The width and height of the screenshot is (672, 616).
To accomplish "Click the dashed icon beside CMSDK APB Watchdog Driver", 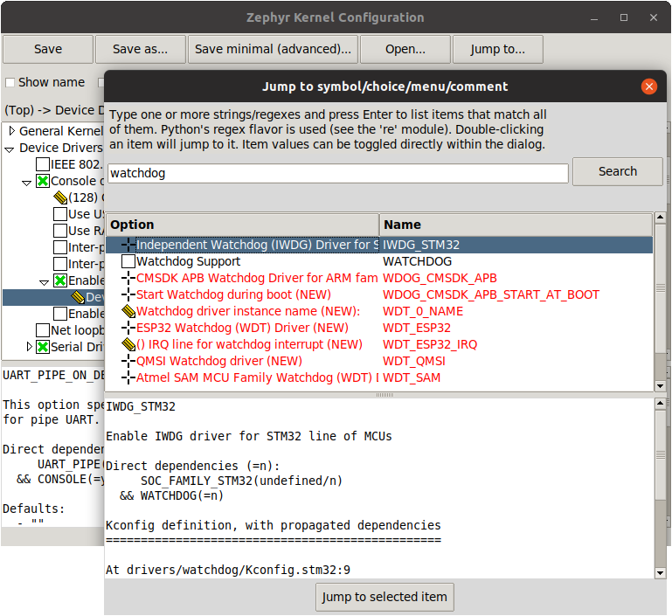I will tap(128, 278).
